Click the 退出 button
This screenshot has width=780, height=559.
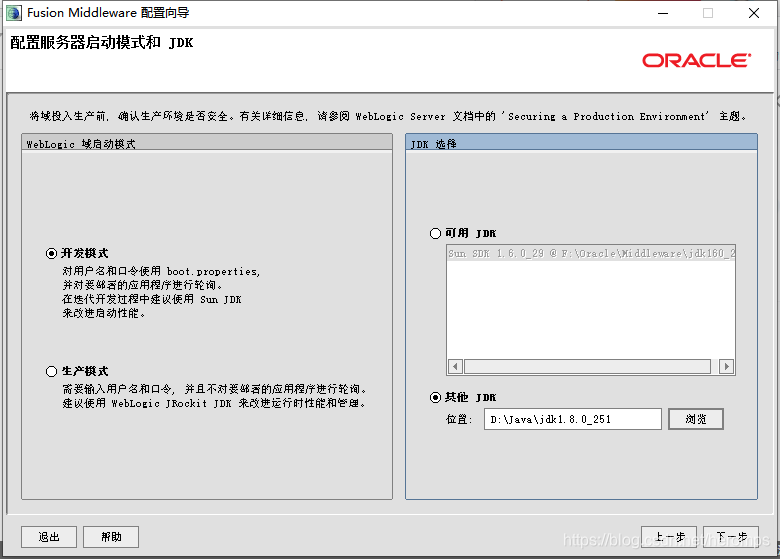49,537
